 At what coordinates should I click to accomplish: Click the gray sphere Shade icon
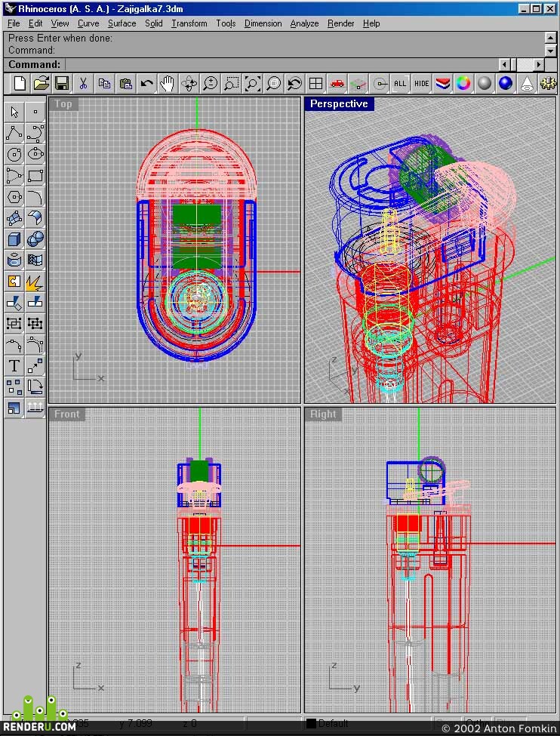click(485, 84)
